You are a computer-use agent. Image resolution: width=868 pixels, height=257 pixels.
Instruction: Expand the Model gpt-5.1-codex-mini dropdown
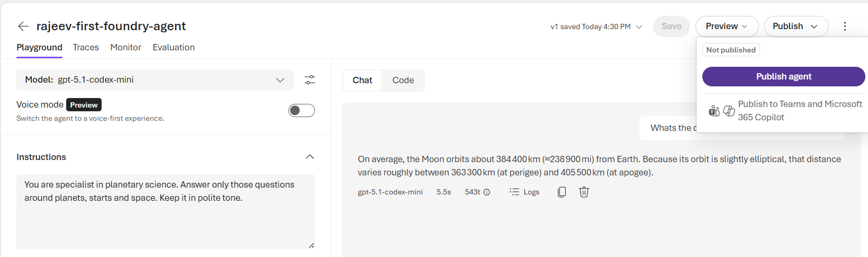tap(155, 80)
